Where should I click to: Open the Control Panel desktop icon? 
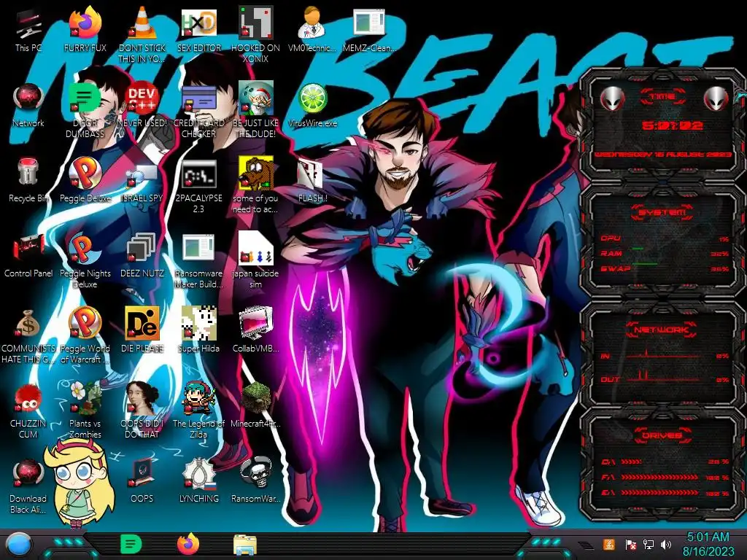click(28, 255)
